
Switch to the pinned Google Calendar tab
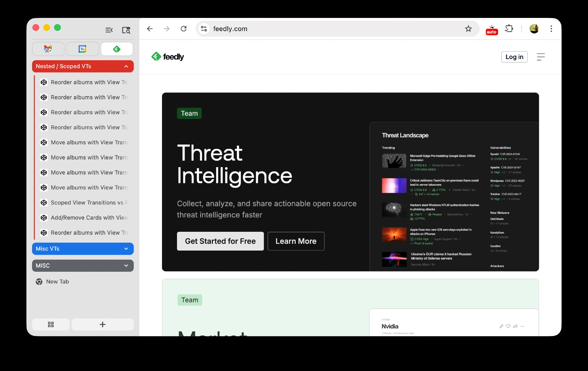82,49
